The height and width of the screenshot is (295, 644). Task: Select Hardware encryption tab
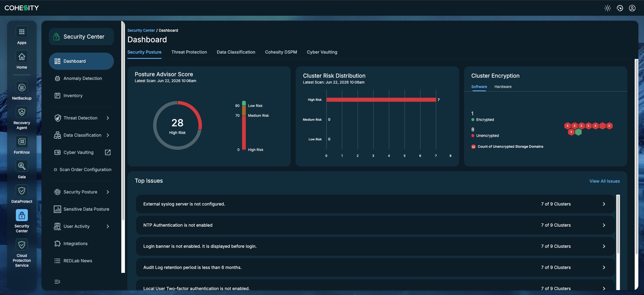point(503,87)
